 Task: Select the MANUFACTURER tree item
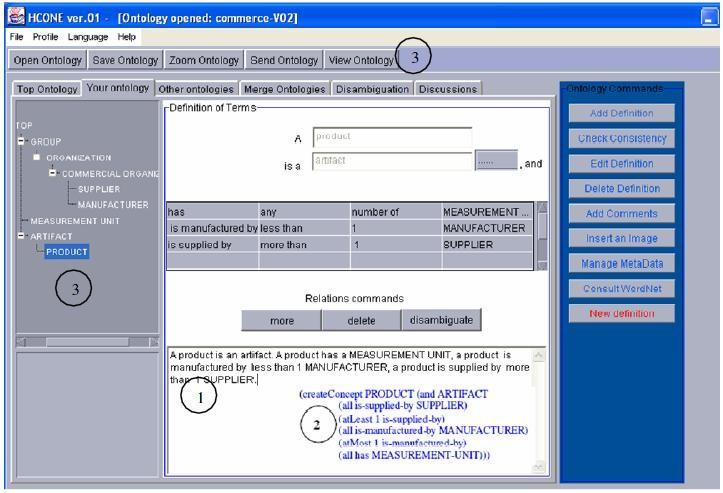[x=113, y=204]
